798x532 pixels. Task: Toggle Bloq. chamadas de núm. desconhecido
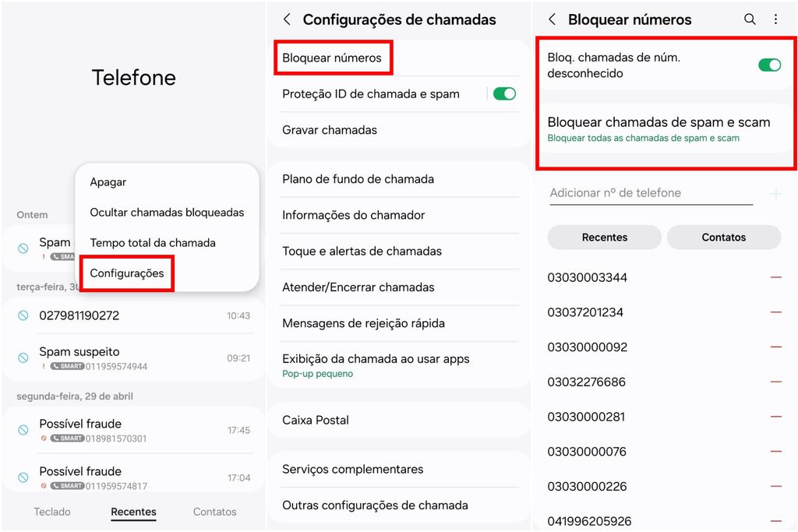[769, 65]
